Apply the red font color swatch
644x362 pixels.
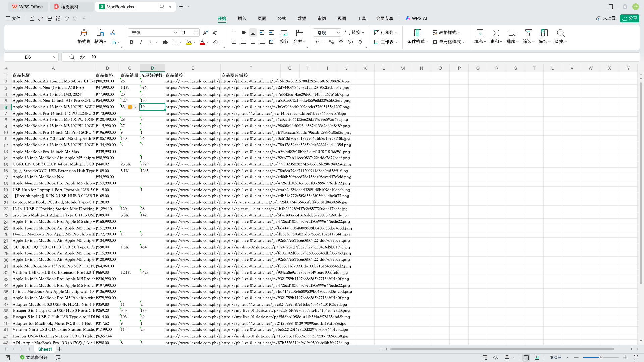[x=202, y=42]
